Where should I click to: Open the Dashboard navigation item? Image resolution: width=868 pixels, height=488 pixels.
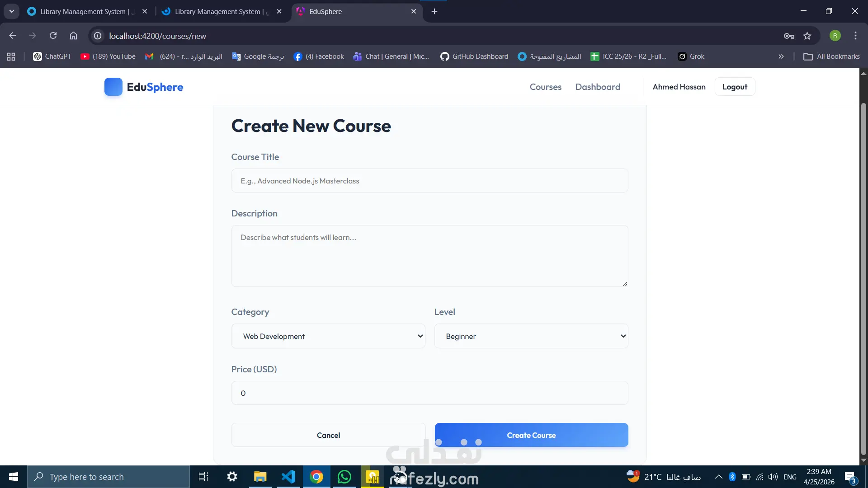[598, 87]
